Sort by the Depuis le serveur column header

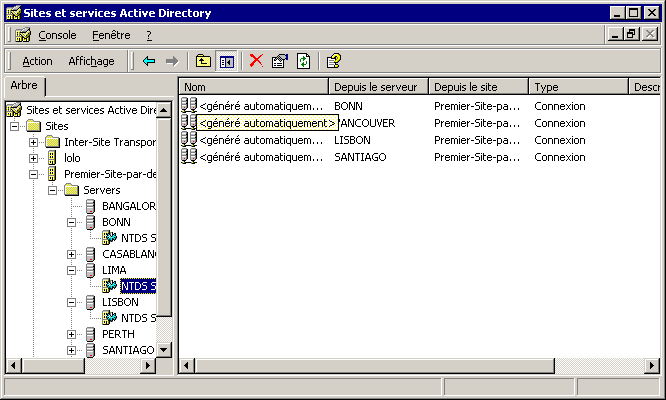(x=379, y=87)
